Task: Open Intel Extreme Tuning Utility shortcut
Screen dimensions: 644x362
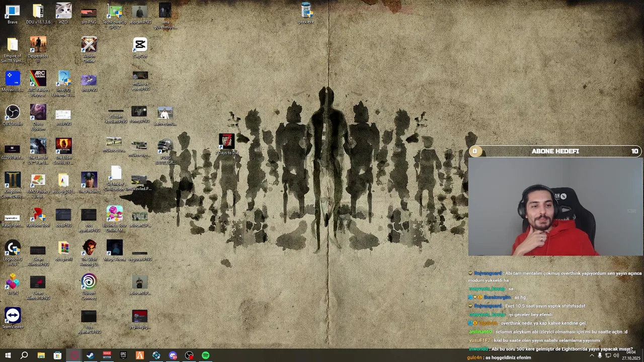Action: tap(63, 83)
